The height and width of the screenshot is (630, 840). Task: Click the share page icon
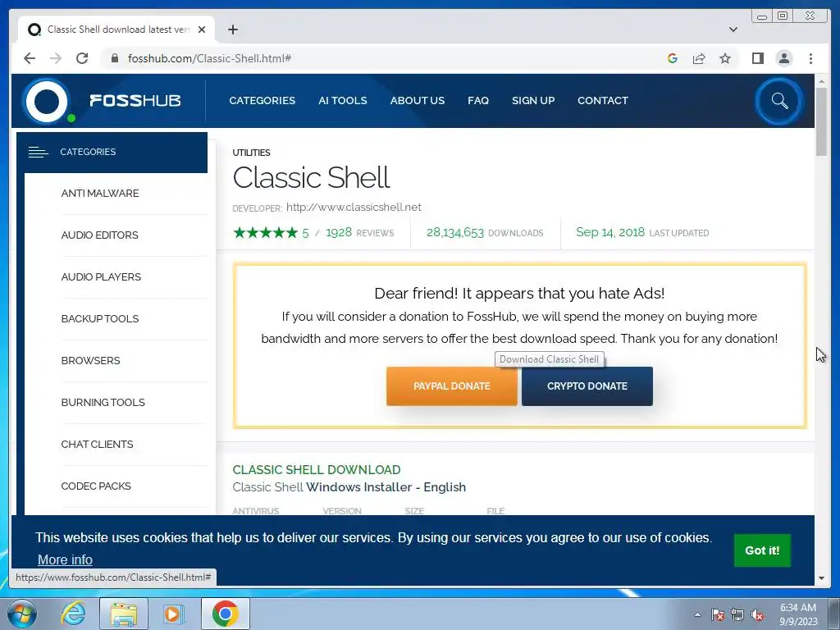pos(699,58)
